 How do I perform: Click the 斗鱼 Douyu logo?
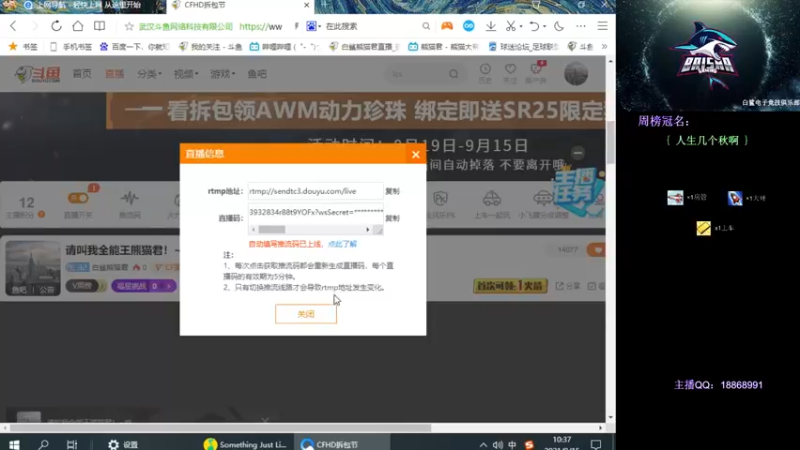(37, 74)
